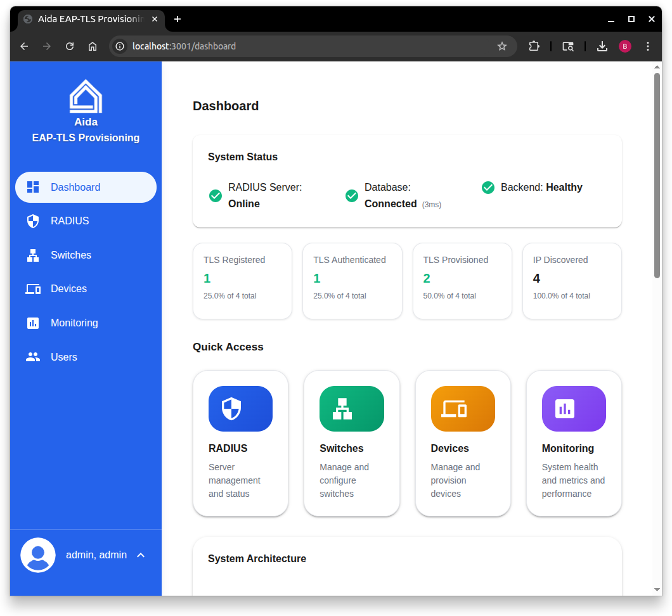Click the Monitoring chart icon in sidebar
Image resolution: width=672 pixels, height=616 pixels.
[33, 323]
